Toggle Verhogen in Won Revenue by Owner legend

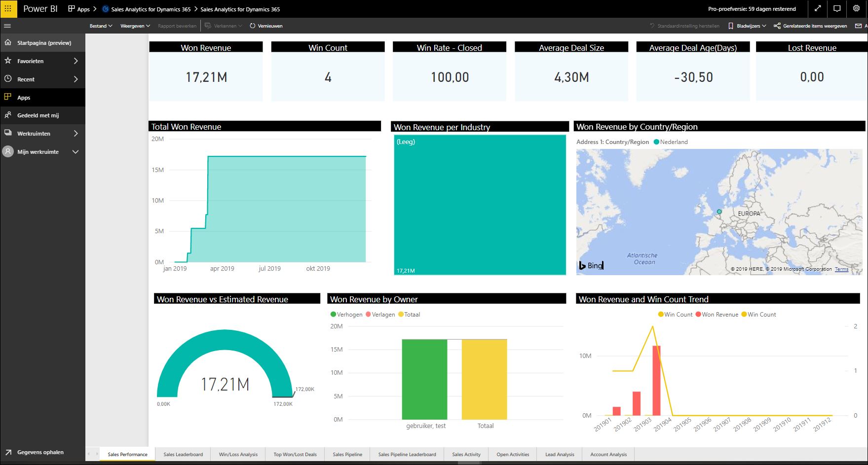pyautogui.click(x=347, y=314)
